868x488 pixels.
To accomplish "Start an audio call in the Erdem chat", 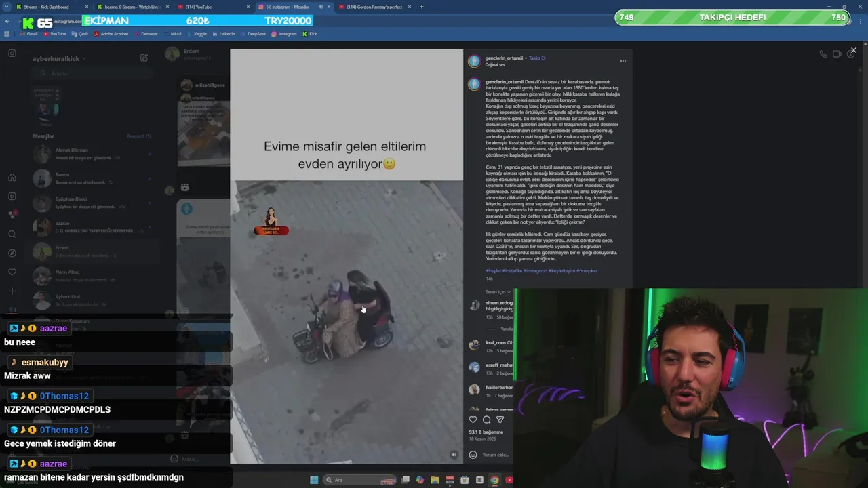I will click(823, 54).
